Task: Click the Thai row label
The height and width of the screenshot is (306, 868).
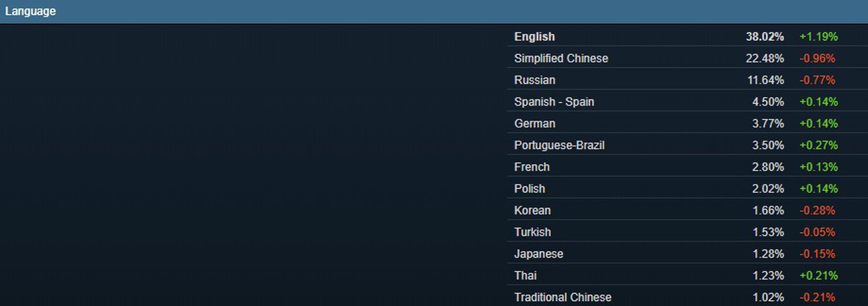Action: [525, 276]
